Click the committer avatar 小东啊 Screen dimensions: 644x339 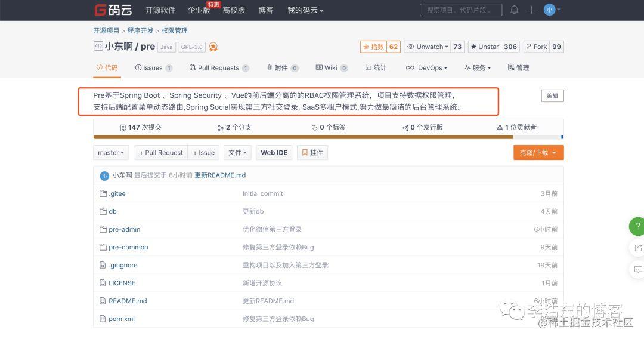coord(104,176)
